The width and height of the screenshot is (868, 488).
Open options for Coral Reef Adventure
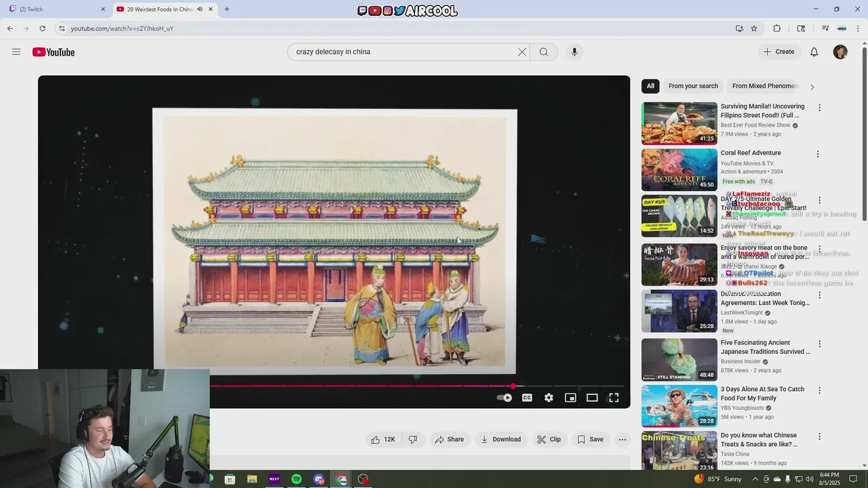pos(818,154)
